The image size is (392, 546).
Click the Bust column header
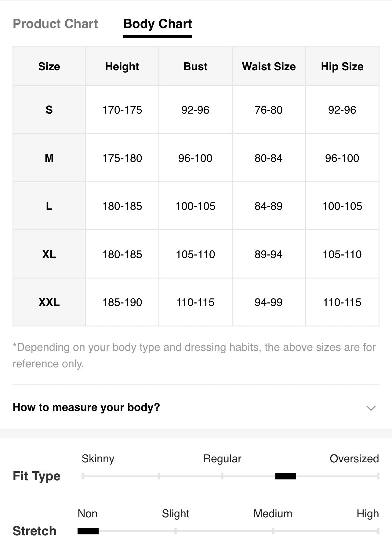195,66
